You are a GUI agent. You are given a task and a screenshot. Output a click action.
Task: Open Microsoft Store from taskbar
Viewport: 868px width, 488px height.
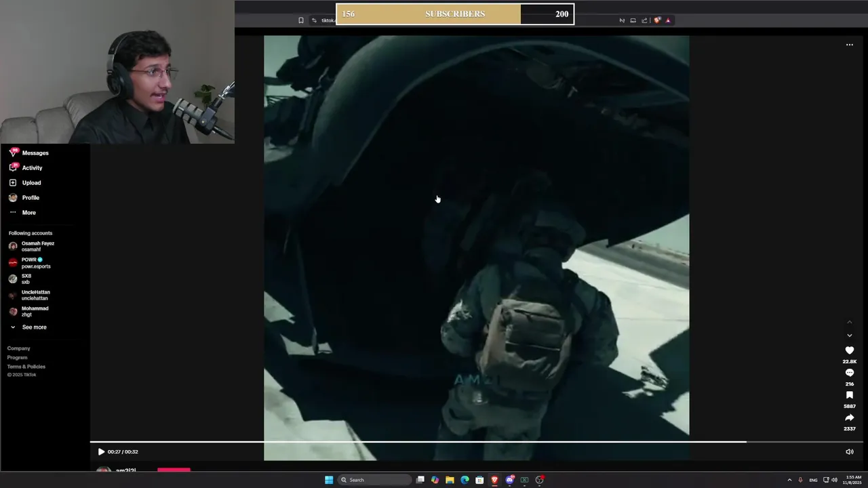479,480
